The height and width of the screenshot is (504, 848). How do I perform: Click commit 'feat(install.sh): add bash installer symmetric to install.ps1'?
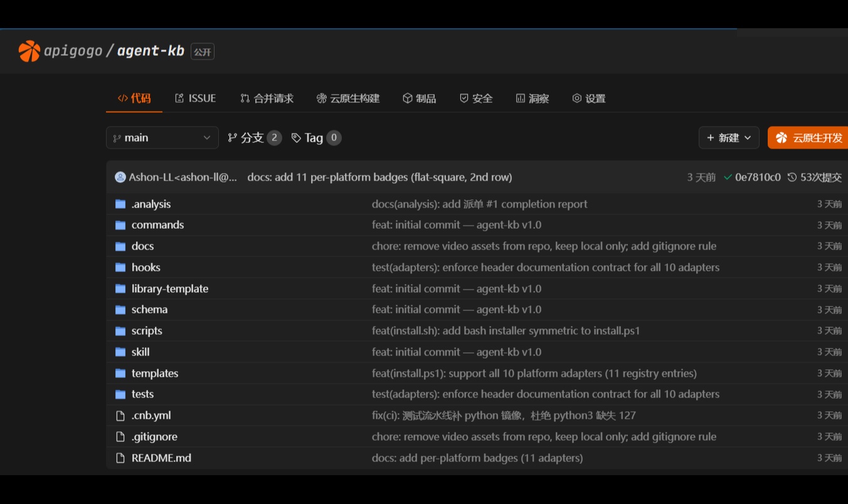(506, 330)
